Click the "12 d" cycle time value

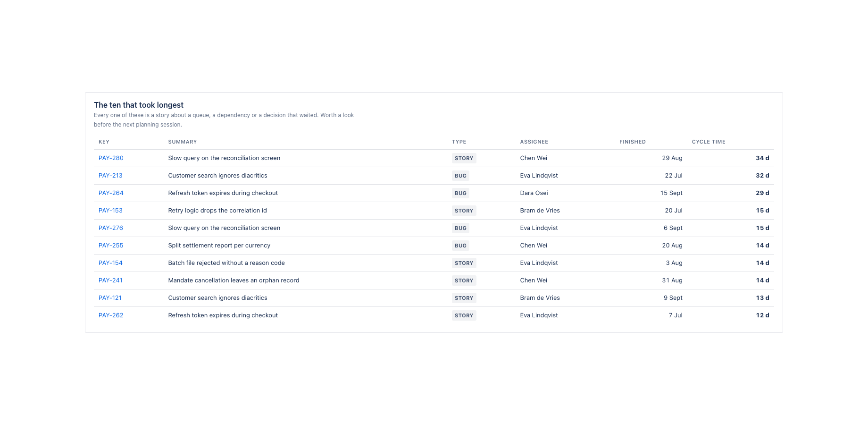(x=762, y=315)
